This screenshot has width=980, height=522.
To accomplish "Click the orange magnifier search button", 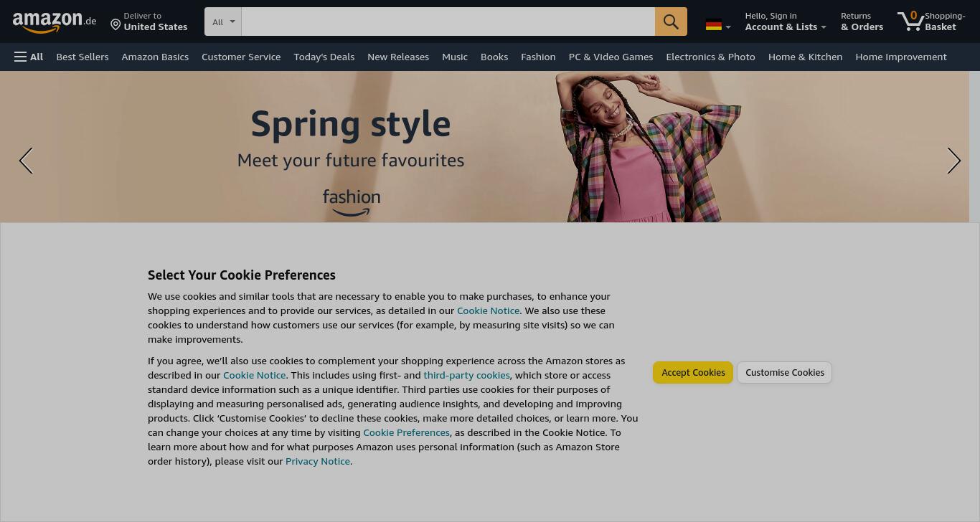I will [671, 22].
